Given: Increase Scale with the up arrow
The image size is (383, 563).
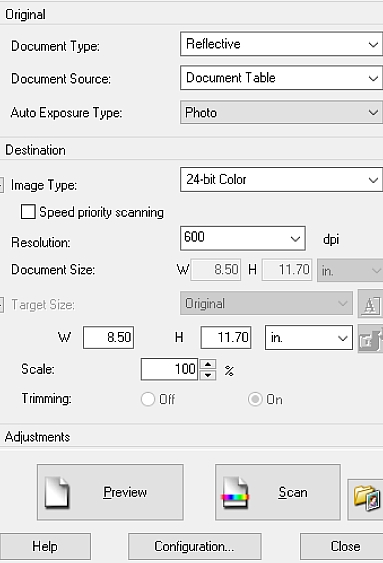Looking at the screenshot, I should (208, 364).
